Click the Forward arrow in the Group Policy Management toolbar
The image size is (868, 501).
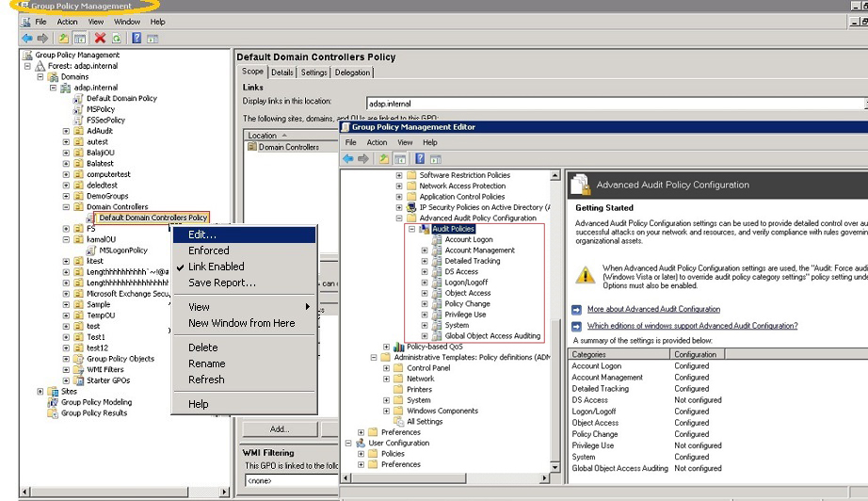[x=42, y=39]
